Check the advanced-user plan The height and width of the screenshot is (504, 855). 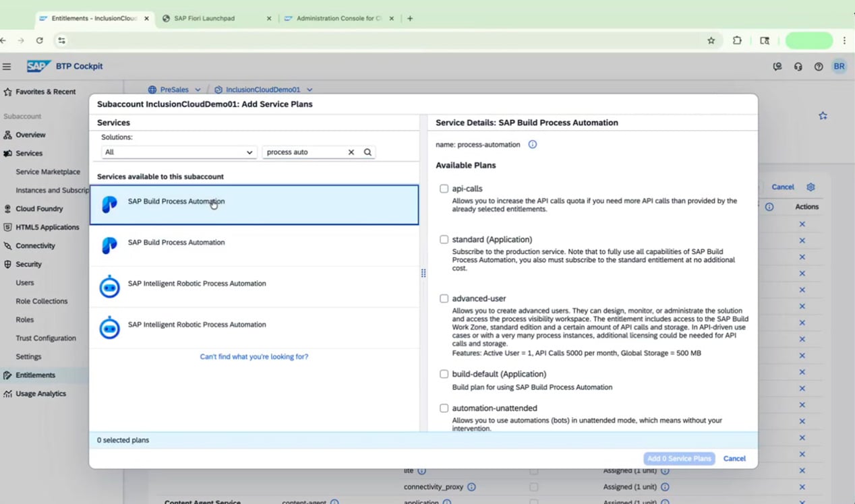tap(444, 298)
